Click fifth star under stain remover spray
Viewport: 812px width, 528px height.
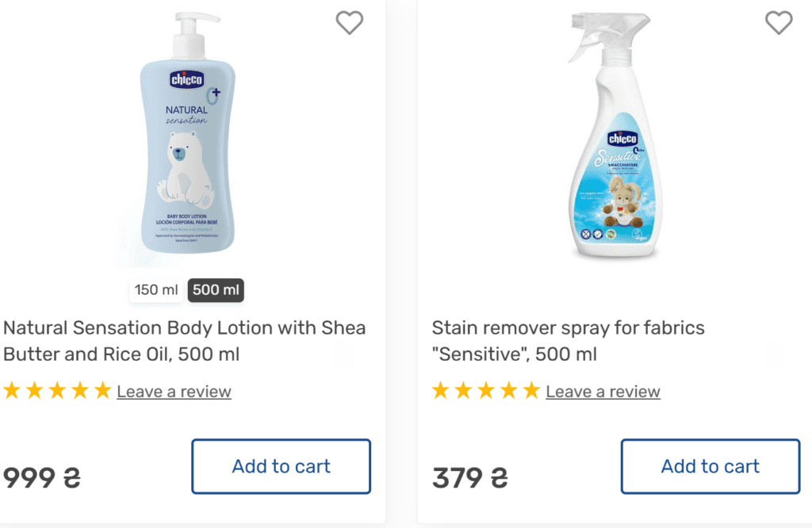click(532, 390)
